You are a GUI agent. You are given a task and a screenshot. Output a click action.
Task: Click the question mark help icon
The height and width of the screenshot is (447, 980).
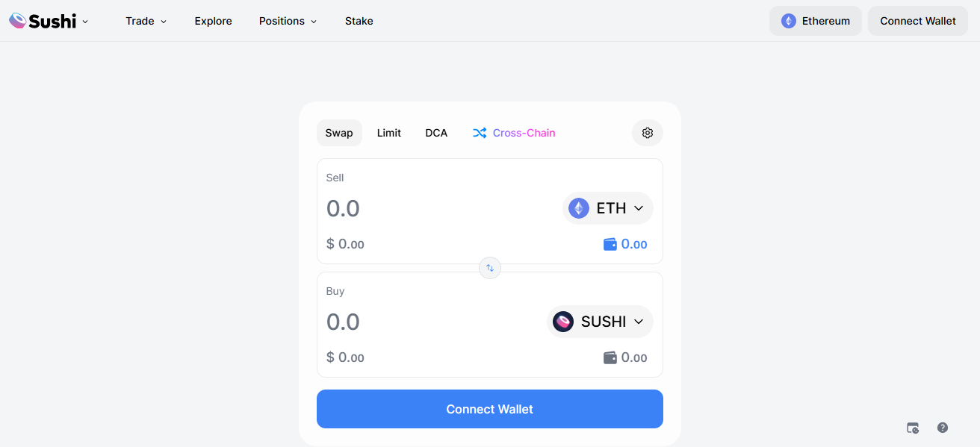[943, 428]
